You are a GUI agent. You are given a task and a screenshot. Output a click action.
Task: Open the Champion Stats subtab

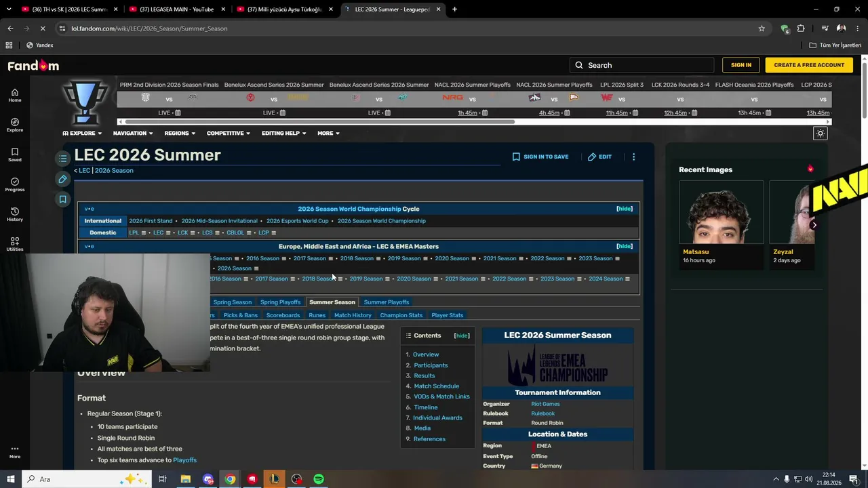(401, 315)
